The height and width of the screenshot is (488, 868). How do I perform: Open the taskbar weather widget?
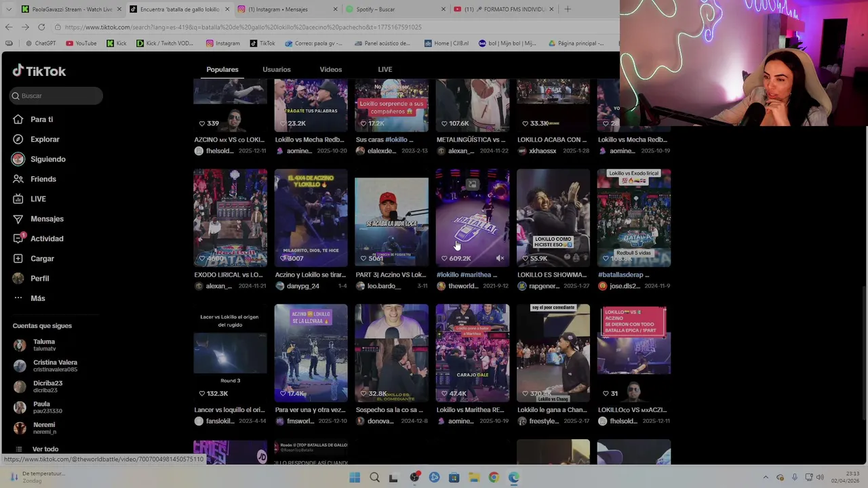(37, 477)
